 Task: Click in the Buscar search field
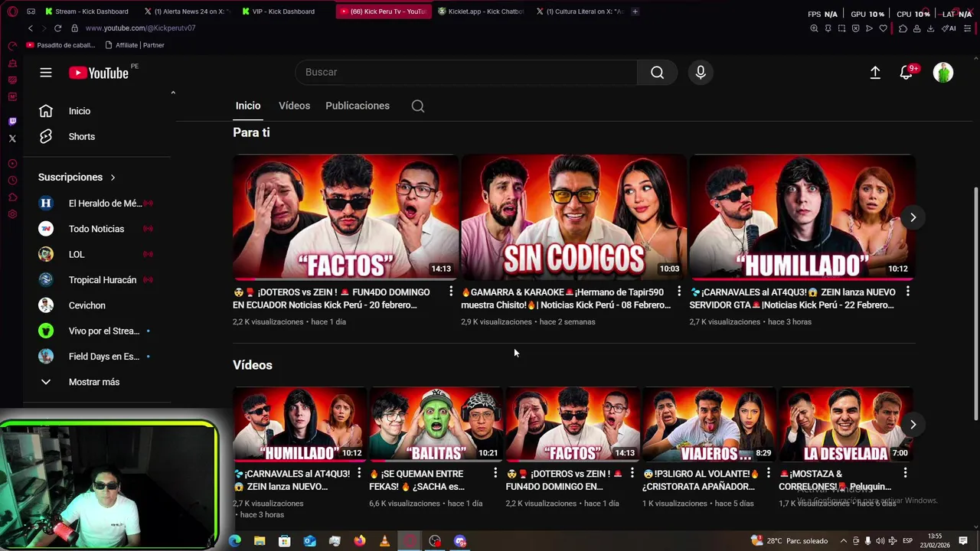(465, 72)
